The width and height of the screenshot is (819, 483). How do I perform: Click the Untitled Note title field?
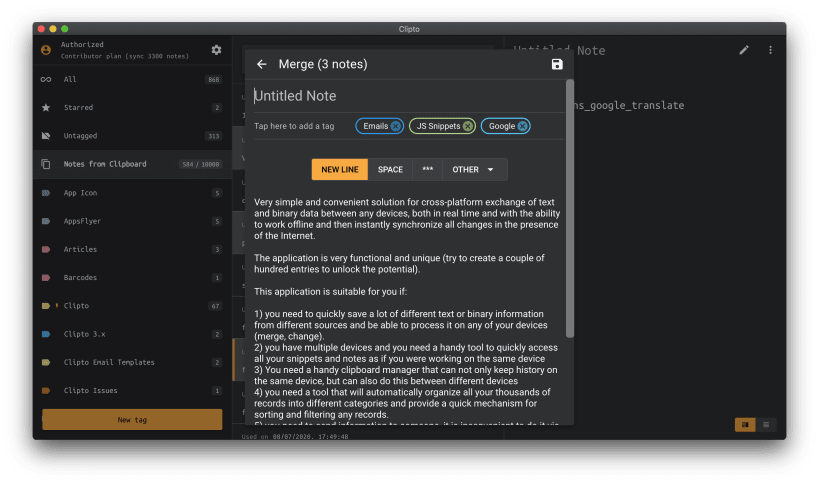(x=408, y=96)
